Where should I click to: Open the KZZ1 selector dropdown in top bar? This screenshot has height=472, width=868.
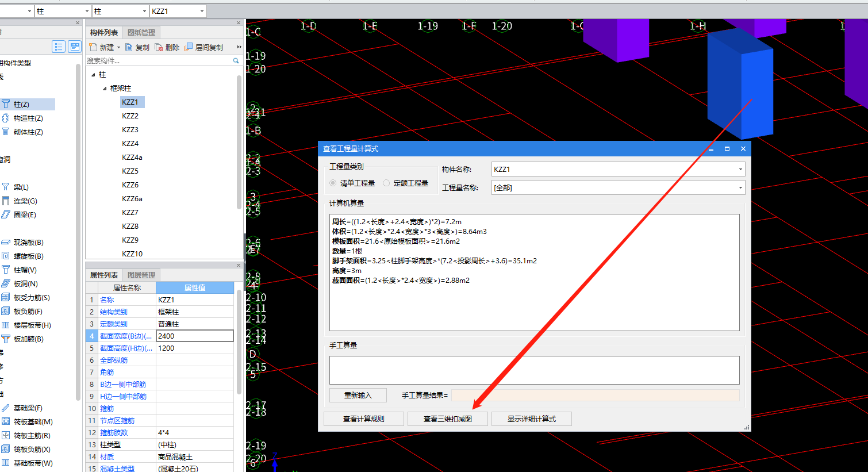pyautogui.click(x=202, y=11)
